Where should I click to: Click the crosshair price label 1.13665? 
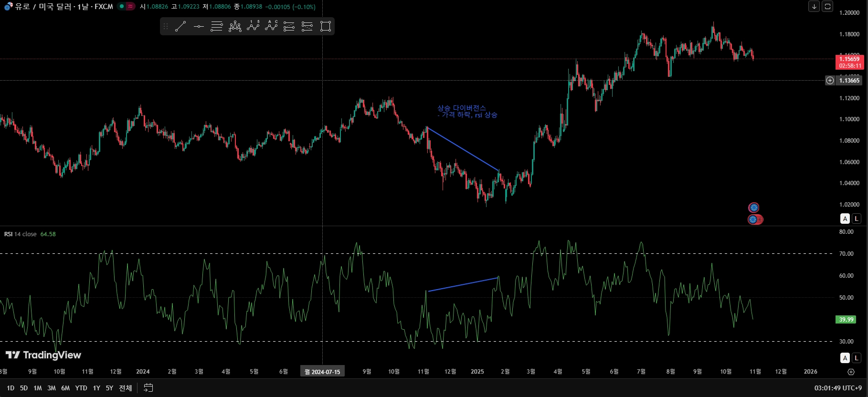[849, 80]
